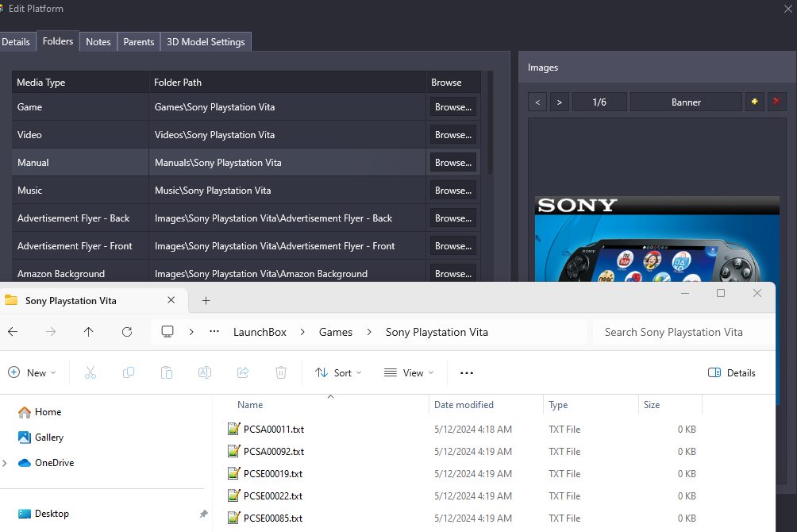Image resolution: width=797 pixels, height=532 pixels.
Task: Select the Music\Sony Playstation Vita path cell
Action: 287,191
